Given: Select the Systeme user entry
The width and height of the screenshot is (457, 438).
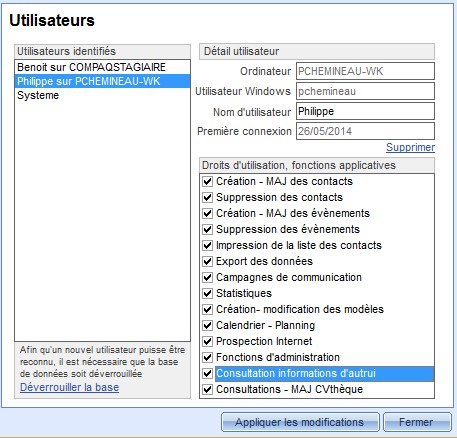Looking at the screenshot, I should [x=102, y=95].
